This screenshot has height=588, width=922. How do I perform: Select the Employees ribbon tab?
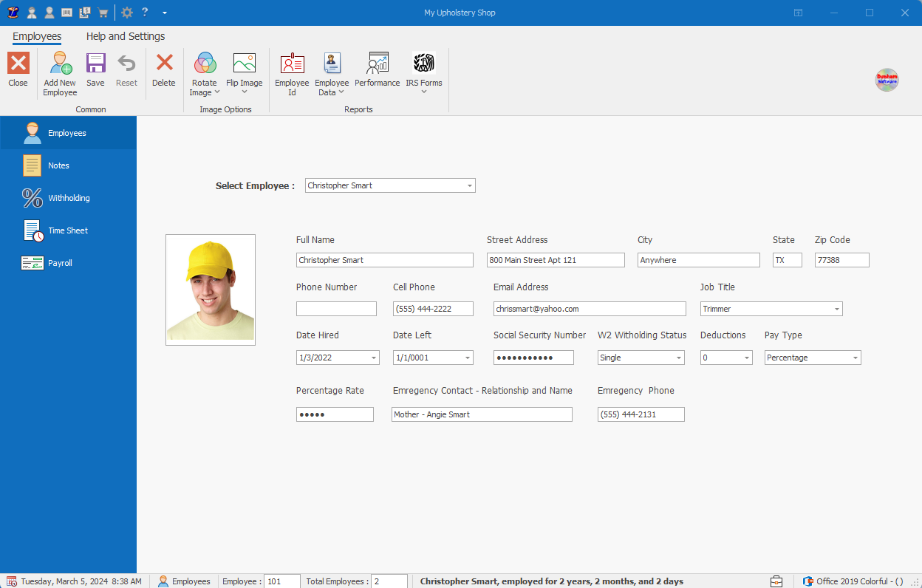point(37,35)
